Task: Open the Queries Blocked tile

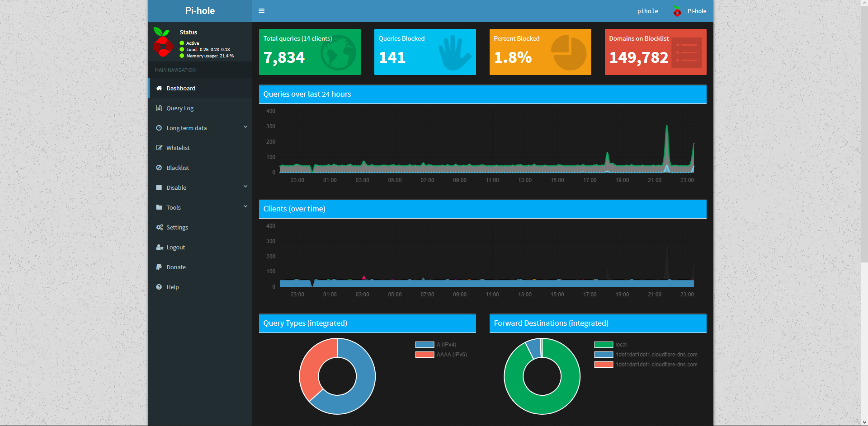Action: pos(425,52)
